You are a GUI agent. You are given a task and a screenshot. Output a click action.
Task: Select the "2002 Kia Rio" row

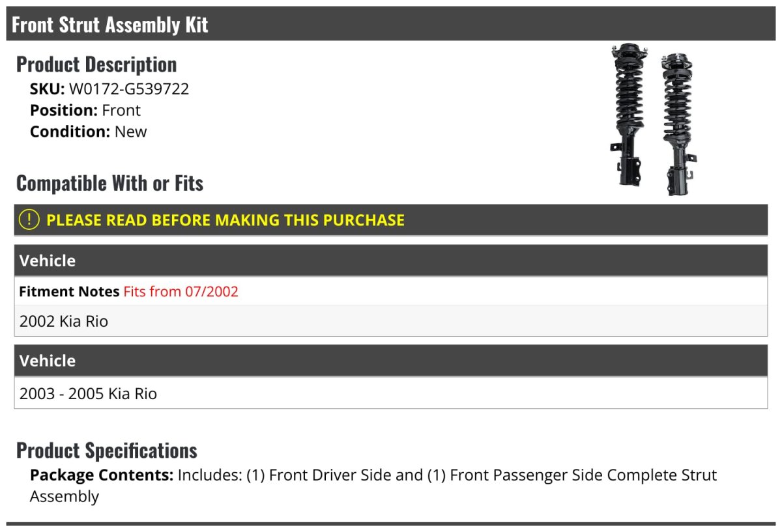(64, 321)
